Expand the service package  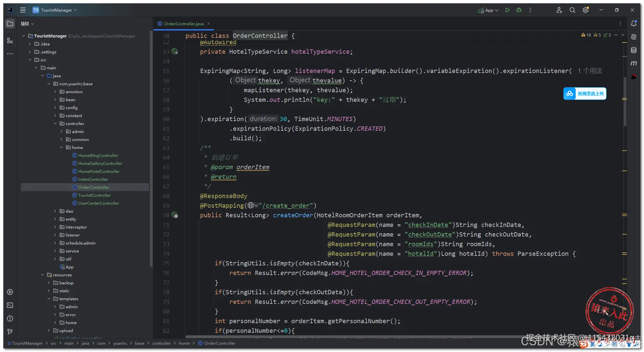pos(55,251)
